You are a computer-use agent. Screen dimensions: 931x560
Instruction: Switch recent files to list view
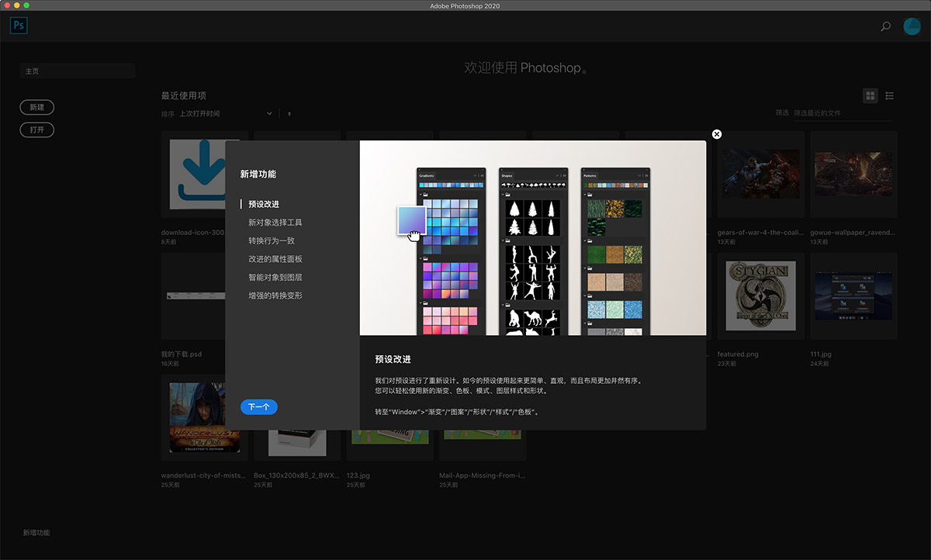pyautogui.click(x=889, y=95)
